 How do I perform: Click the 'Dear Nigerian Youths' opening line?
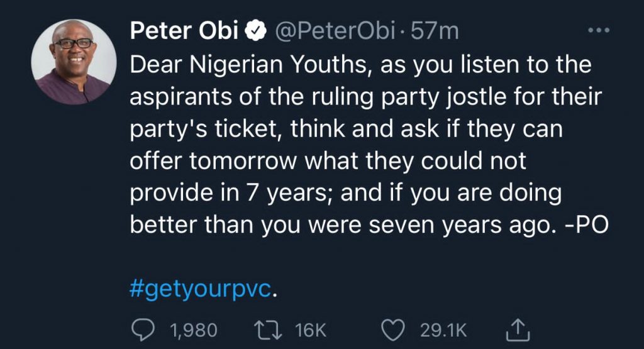[x=248, y=65]
